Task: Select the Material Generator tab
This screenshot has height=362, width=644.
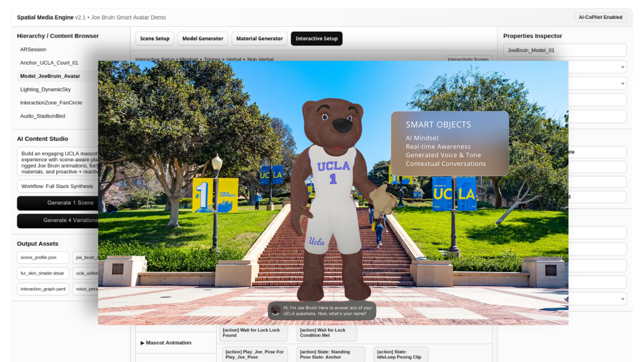Action: click(259, 39)
